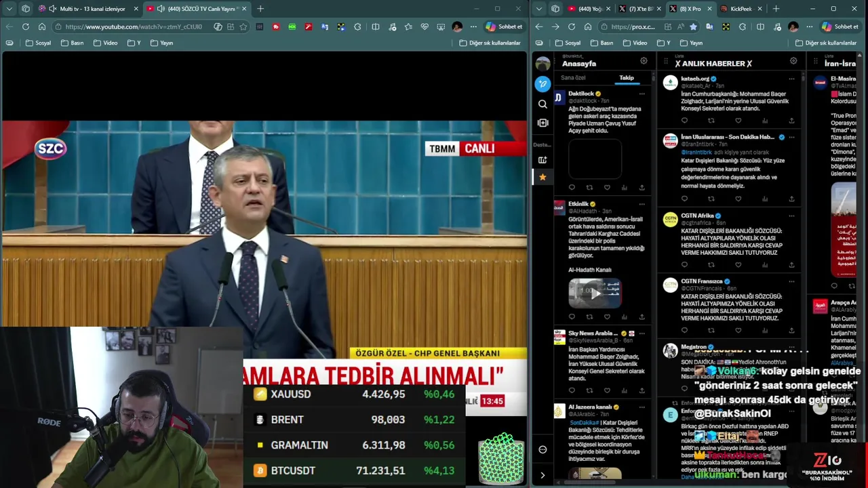Go forward in right browser

pyautogui.click(x=555, y=26)
